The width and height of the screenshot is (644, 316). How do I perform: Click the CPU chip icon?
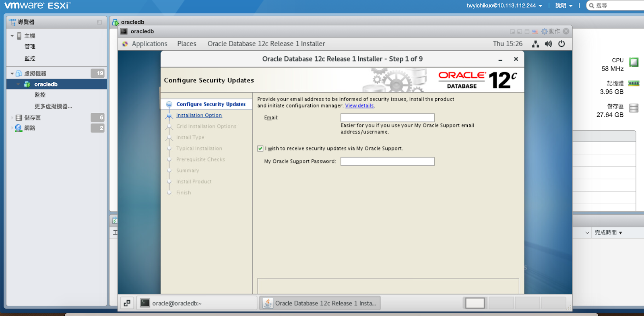point(634,62)
